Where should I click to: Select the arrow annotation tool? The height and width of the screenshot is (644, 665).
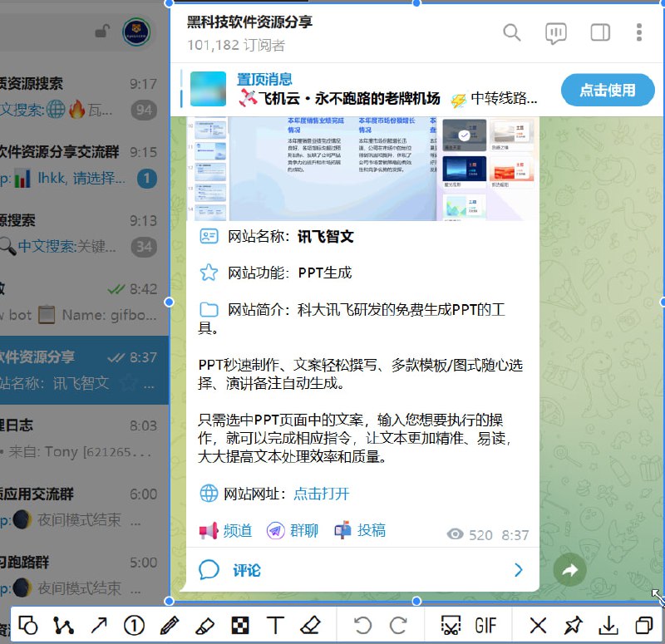99,625
